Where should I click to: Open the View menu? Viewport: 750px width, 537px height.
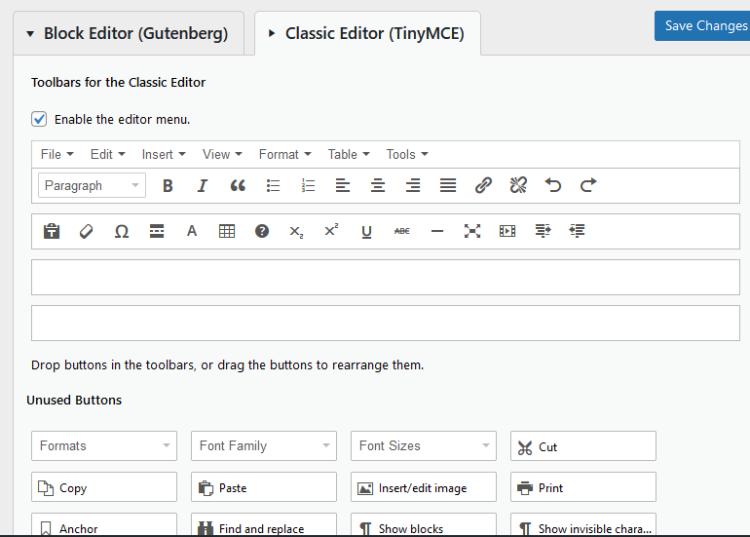[x=222, y=154]
